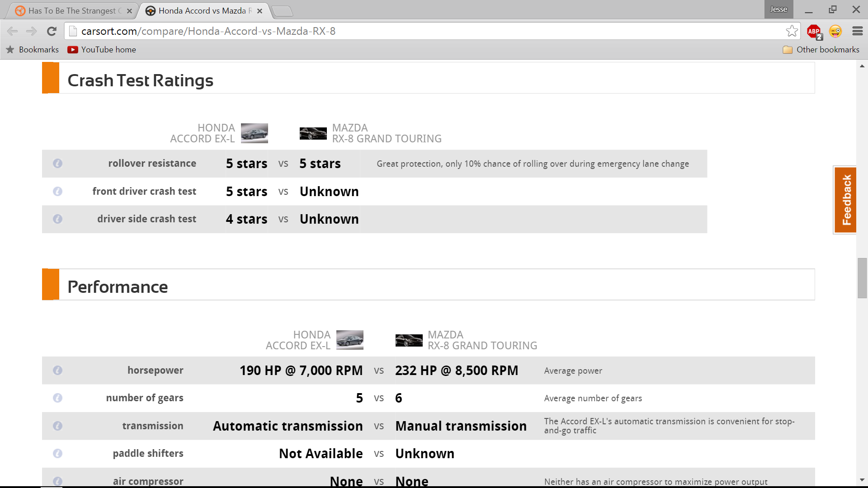The height and width of the screenshot is (488, 868).
Task: Click Mazda RX-8 thumbnail in Performance section
Action: point(409,340)
